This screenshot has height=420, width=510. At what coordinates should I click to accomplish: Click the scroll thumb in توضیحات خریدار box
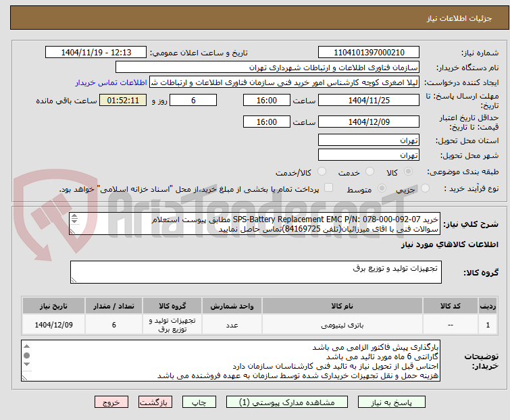(26, 355)
